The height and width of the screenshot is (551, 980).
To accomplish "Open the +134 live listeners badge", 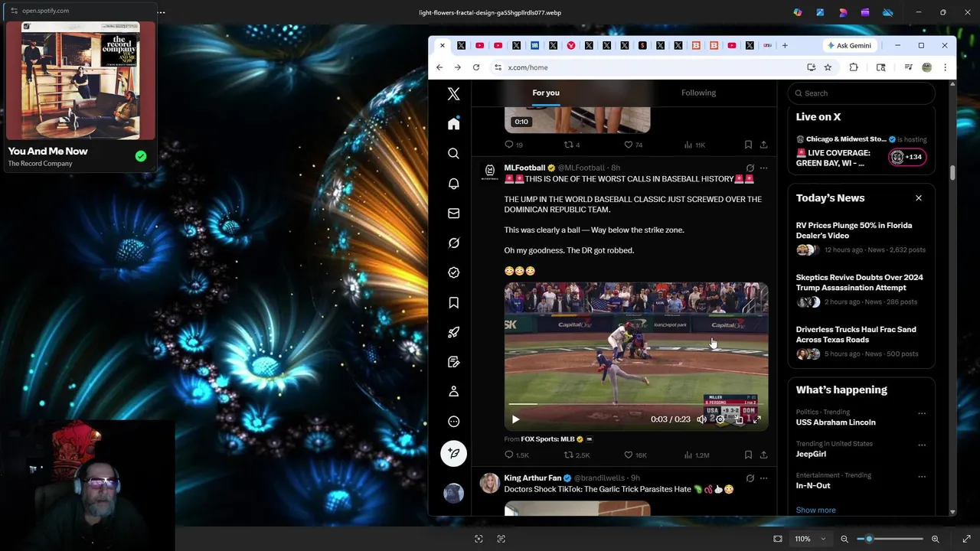I will point(907,157).
